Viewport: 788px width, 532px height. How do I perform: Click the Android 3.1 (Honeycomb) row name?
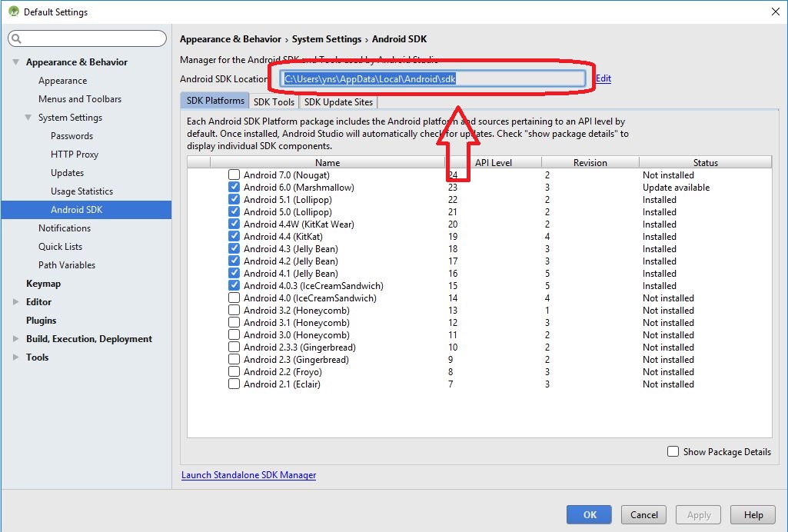pos(297,323)
